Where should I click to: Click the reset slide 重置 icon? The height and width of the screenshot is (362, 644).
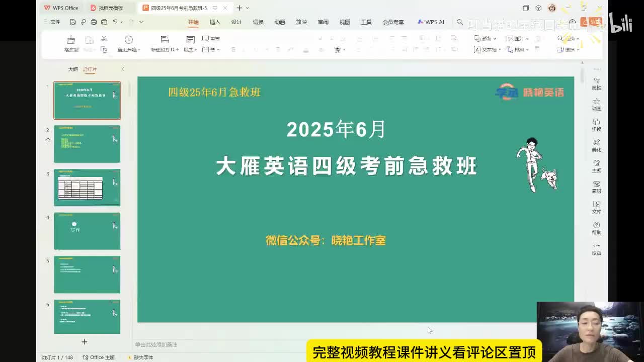(211, 39)
